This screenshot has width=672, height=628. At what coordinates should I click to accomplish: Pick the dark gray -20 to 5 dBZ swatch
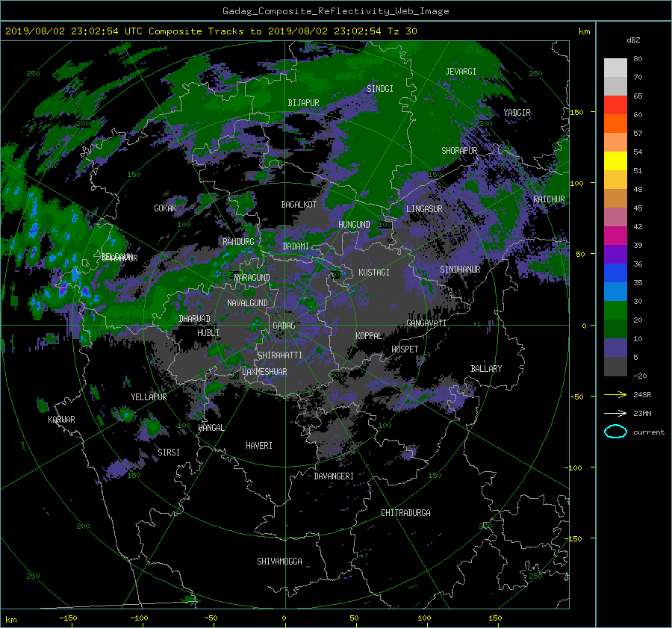615,367
